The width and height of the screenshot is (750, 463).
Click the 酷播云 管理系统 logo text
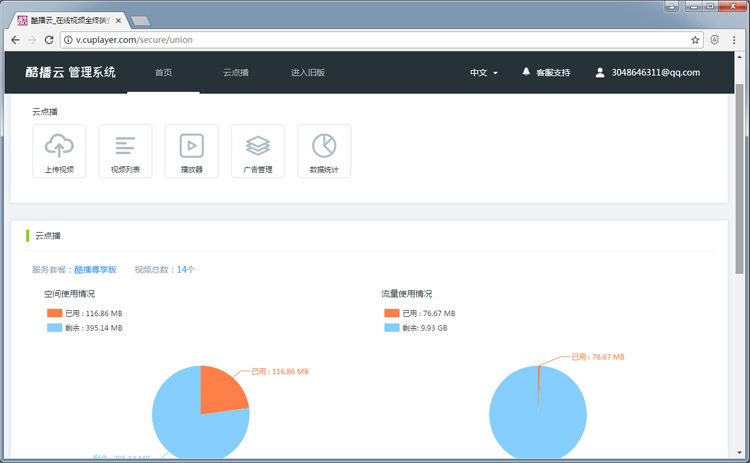[70, 72]
